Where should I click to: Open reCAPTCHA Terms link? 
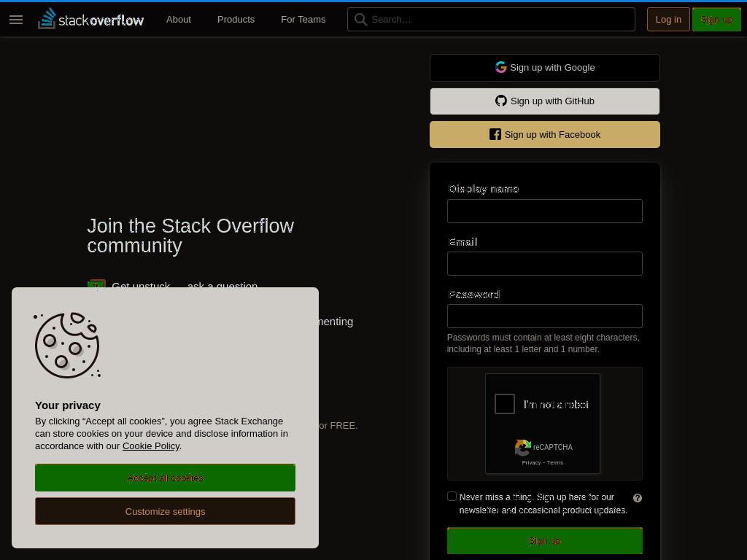555,463
